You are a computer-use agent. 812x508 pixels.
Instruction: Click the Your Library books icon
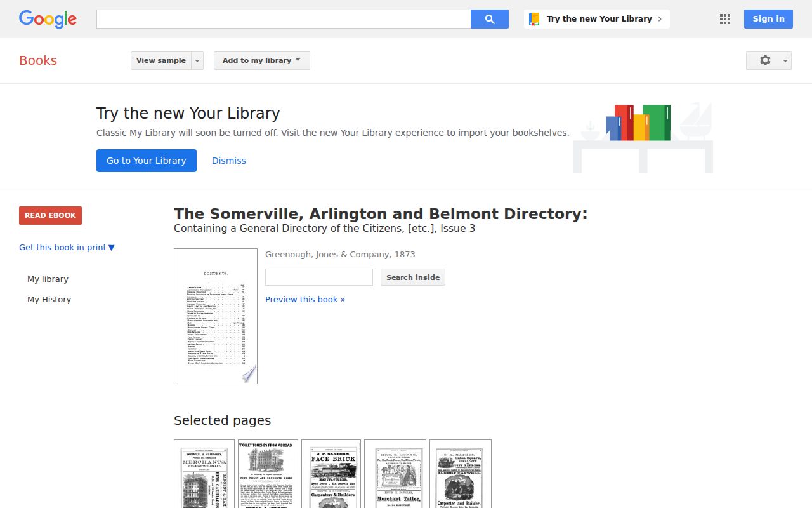coord(535,19)
